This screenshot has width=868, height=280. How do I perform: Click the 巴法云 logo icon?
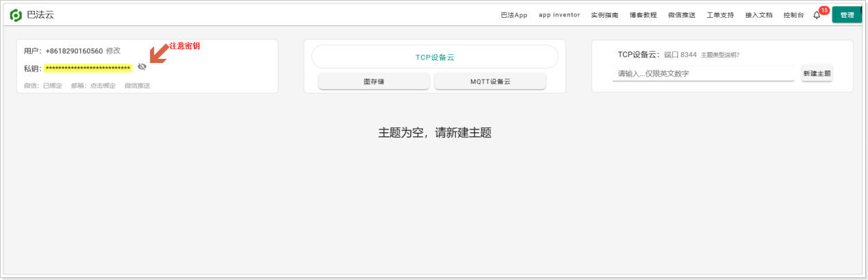coord(16,14)
